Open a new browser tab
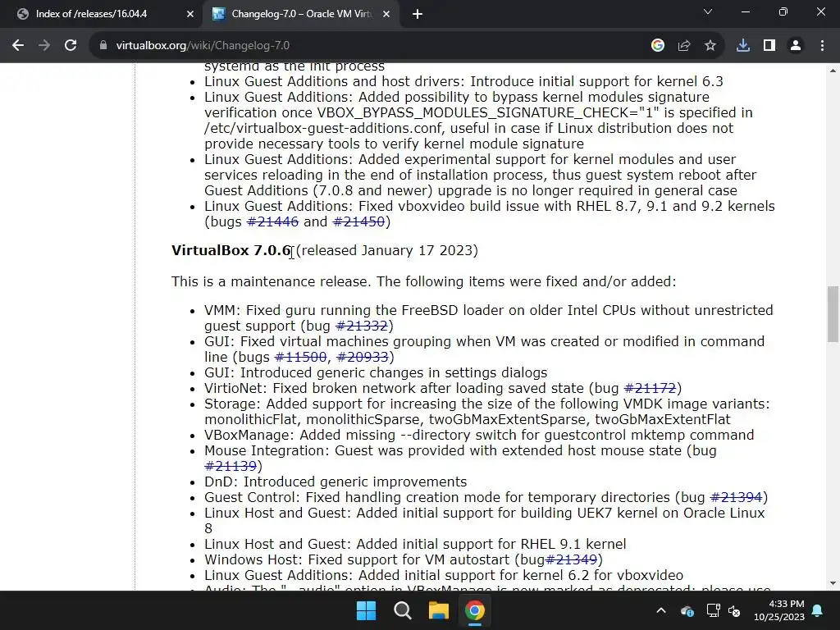The width and height of the screenshot is (840, 630). pyautogui.click(x=418, y=15)
